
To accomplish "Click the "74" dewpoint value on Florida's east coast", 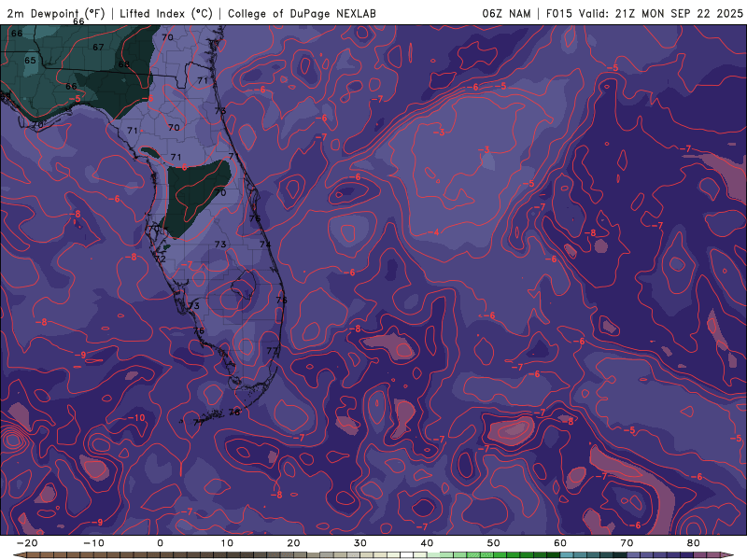I will pos(265,245).
